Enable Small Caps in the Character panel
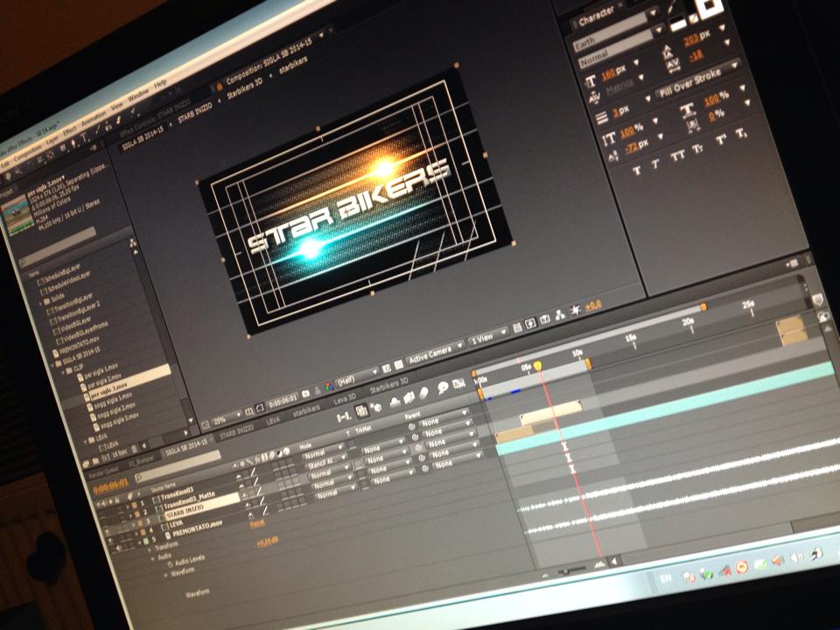The height and width of the screenshot is (630, 840). coord(697,150)
